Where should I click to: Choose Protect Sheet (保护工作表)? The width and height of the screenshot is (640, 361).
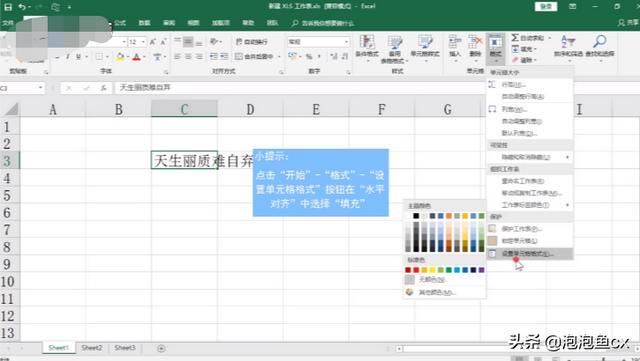tap(530, 229)
